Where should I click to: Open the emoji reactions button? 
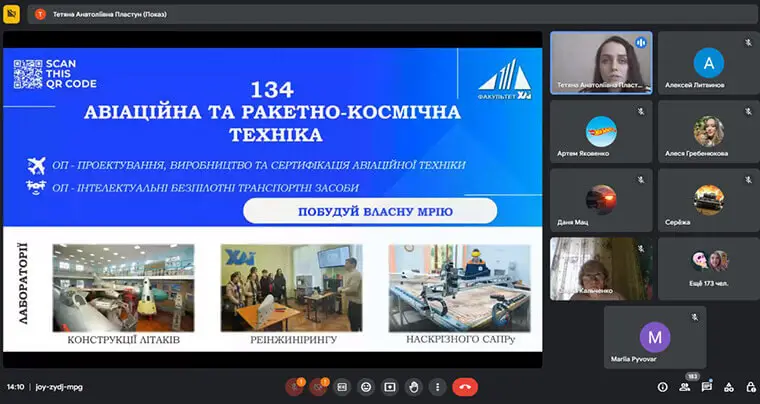(x=366, y=386)
